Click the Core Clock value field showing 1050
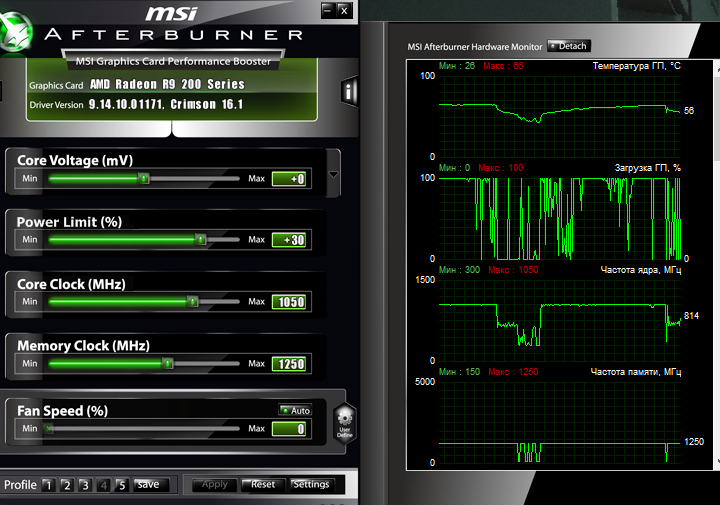Image resolution: width=720 pixels, height=505 pixels. tap(289, 302)
